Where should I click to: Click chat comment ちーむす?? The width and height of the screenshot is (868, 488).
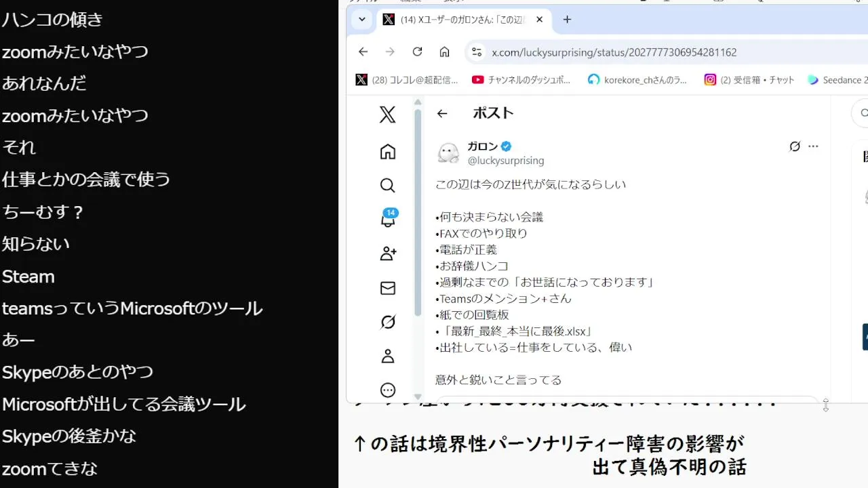click(43, 212)
